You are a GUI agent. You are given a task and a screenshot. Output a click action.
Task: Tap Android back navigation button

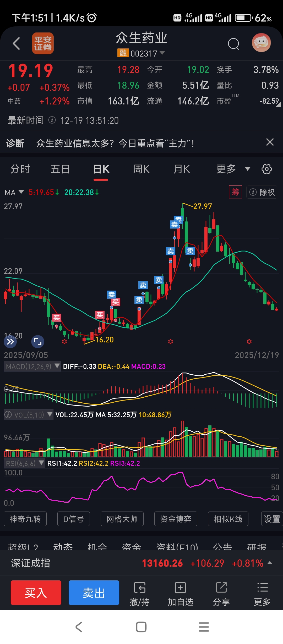point(79,627)
